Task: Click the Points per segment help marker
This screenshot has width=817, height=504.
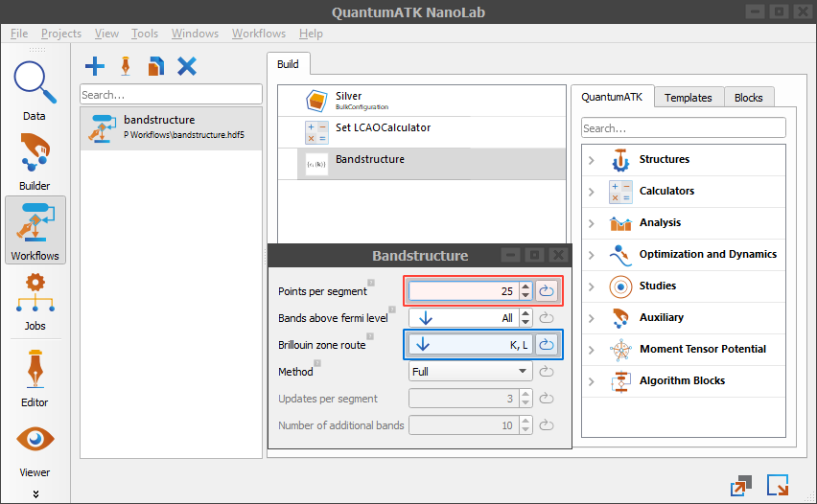Action: tap(371, 283)
